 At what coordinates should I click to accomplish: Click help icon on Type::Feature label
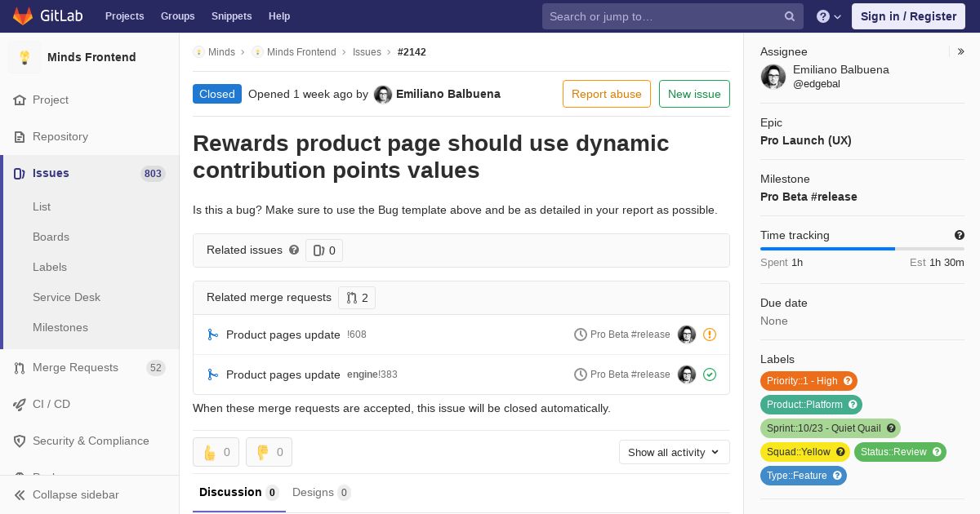pyautogui.click(x=837, y=476)
